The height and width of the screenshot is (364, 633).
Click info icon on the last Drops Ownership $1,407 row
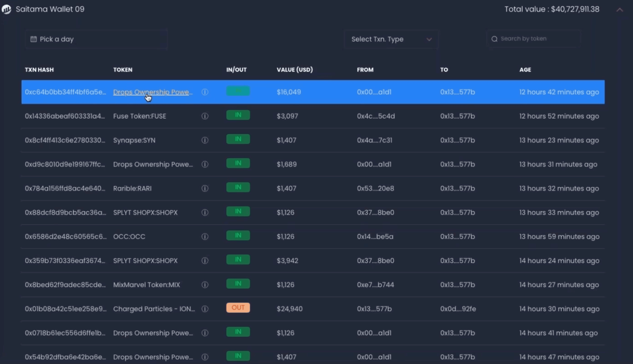click(205, 357)
